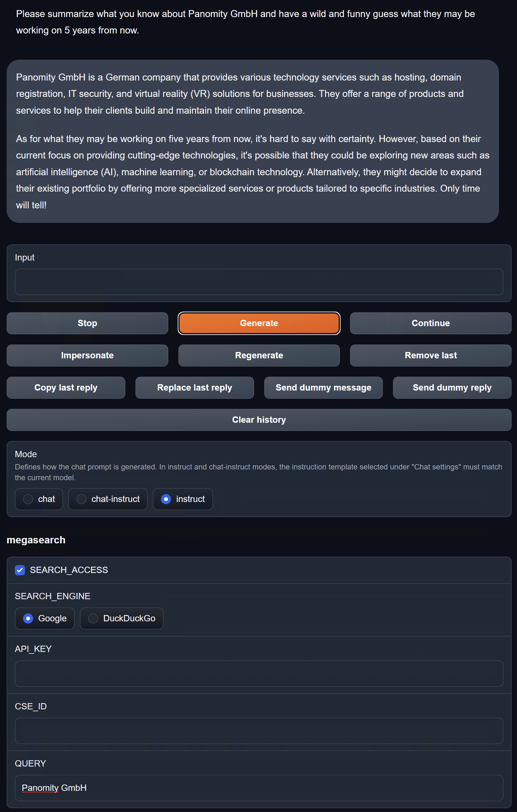
Task: Click Impersonate to write as user
Action: (87, 355)
